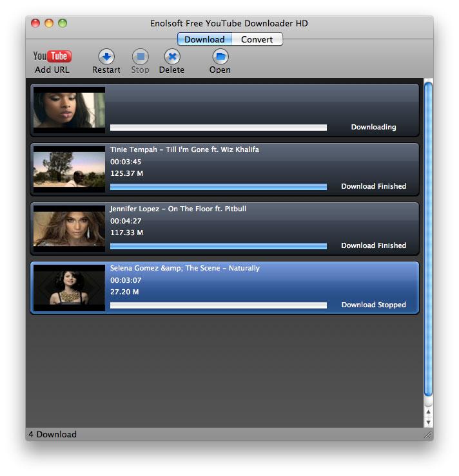The height and width of the screenshot is (476, 459).
Task: Click 'Download Finished' status for Tinie Tempah
Action: click(x=374, y=186)
